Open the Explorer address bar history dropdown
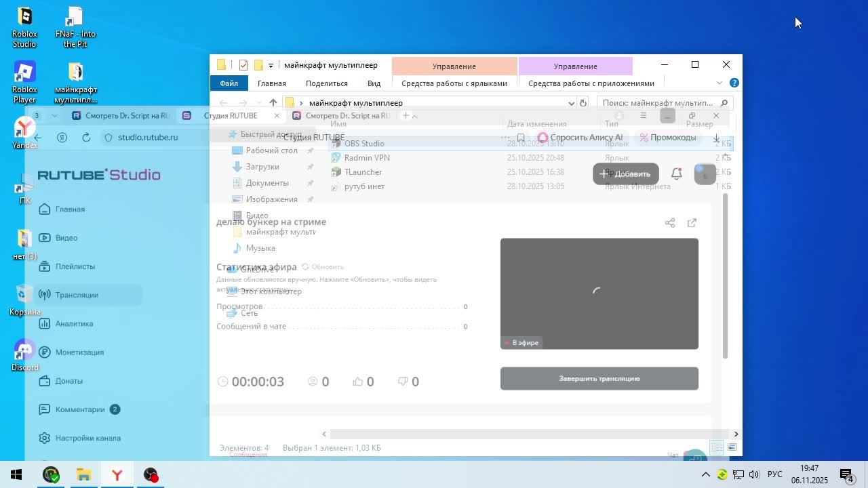 coord(572,103)
